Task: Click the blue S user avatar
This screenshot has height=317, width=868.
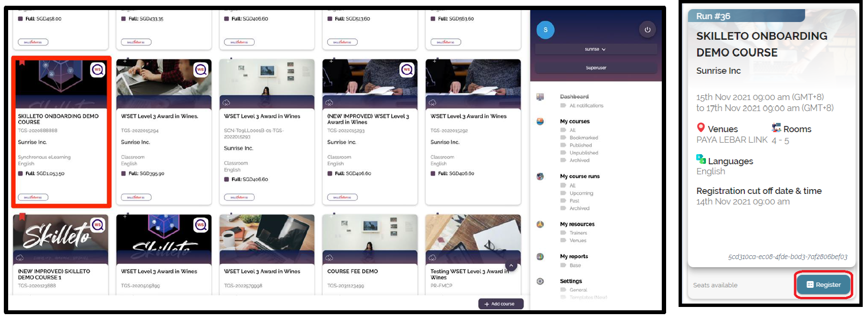Action: (x=545, y=30)
